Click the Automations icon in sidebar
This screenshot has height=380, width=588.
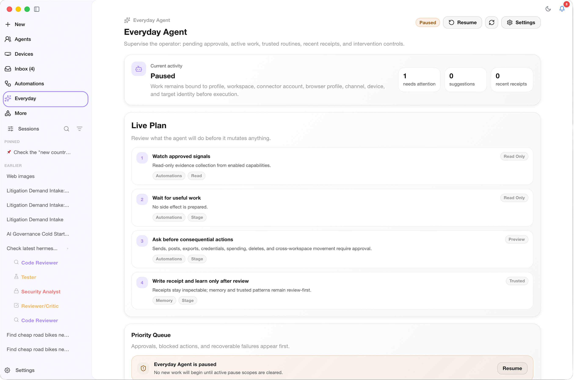click(8, 83)
